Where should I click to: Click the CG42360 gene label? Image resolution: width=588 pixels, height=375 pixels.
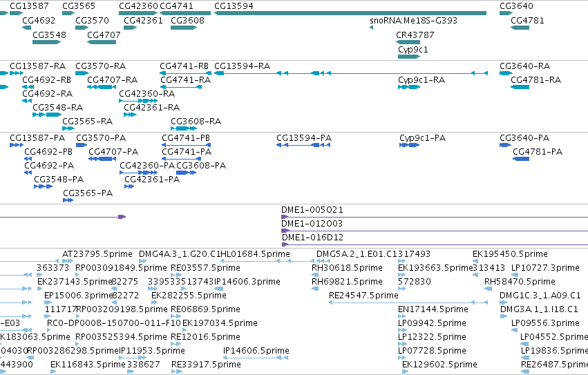coord(138,6)
